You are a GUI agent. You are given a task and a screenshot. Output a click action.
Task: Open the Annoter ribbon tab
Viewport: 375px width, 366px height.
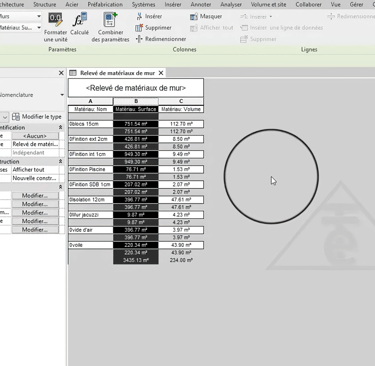[x=201, y=4]
